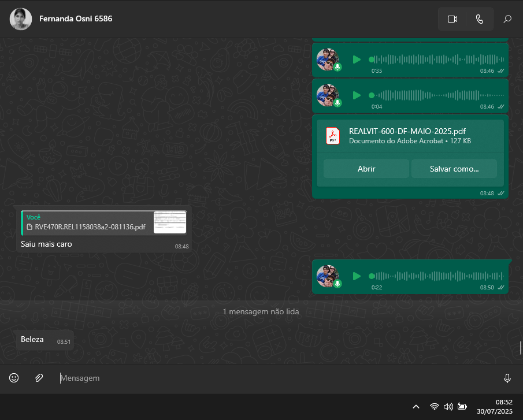Play the 0:35 voice message
523x420 pixels.
pyautogui.click(x=357, y=60)
